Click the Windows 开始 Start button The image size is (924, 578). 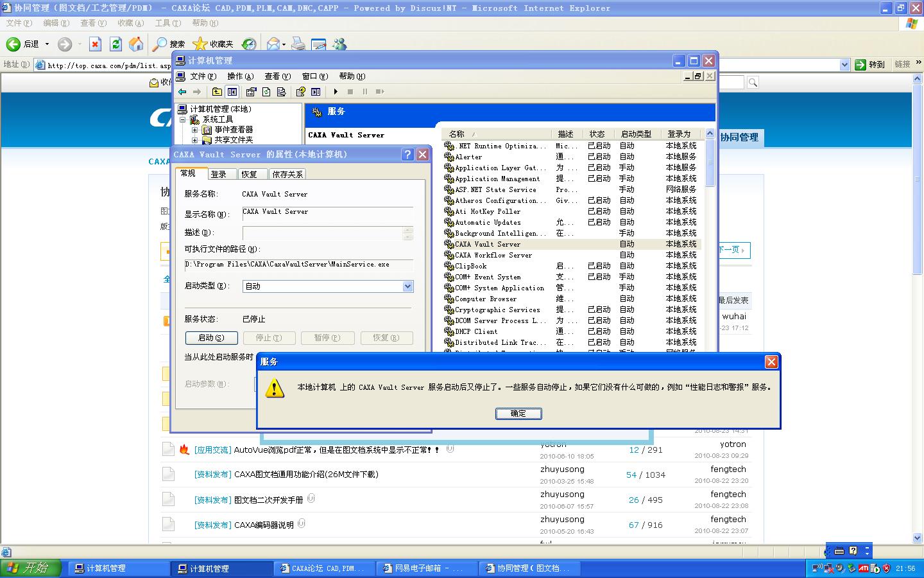point(31,568)
